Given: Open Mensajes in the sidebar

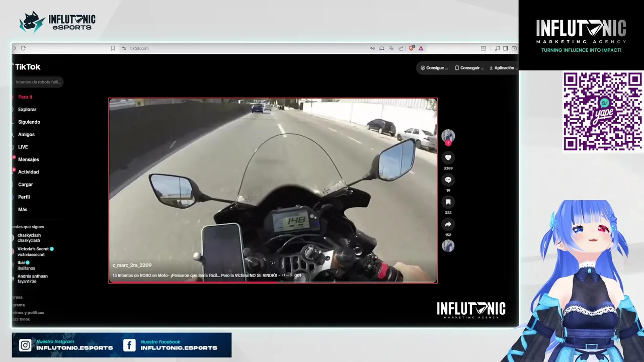Looking at the screenshot, I should pyautogui.click(x=28, y=160).
